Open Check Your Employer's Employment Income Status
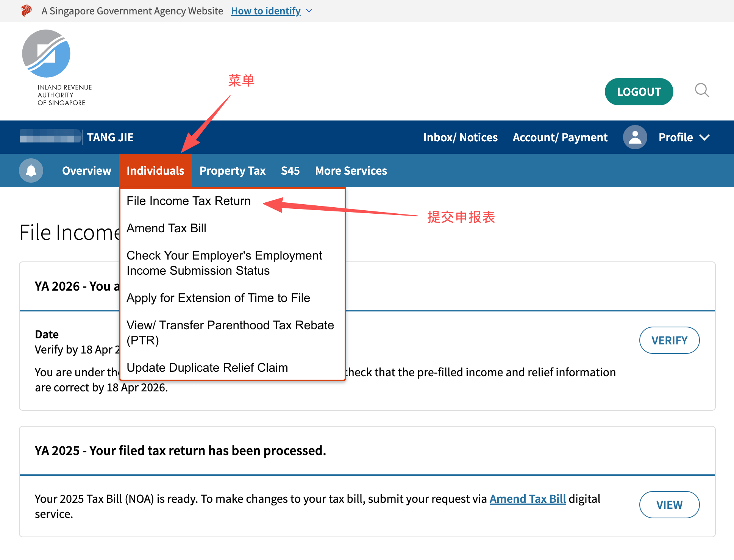The image size is (734, 560). (224, 263)
